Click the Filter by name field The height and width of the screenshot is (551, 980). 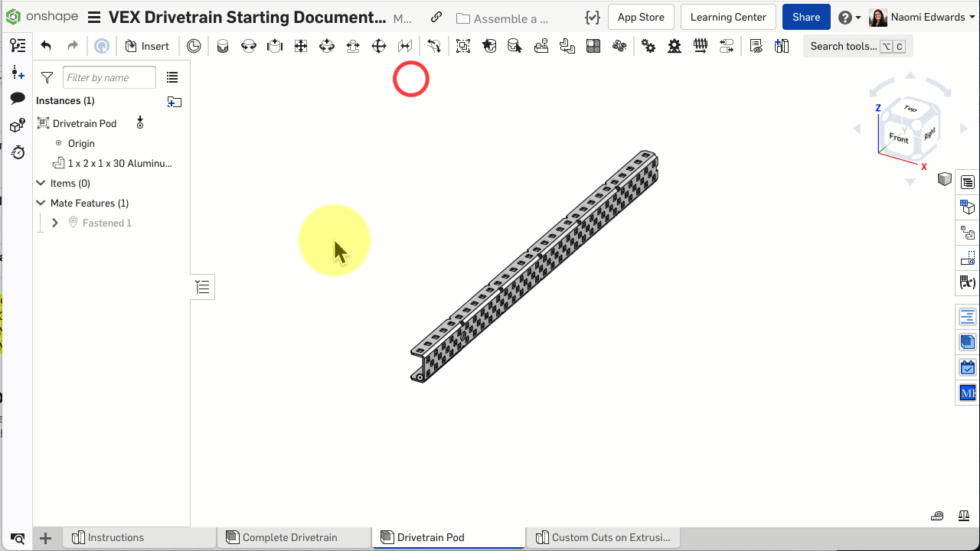click(x=109, y=77)
